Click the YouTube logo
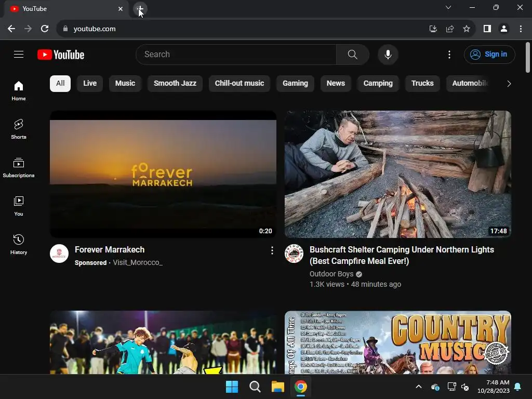The height and width of the screenshot is (399, 532). [x=61, y=55]
